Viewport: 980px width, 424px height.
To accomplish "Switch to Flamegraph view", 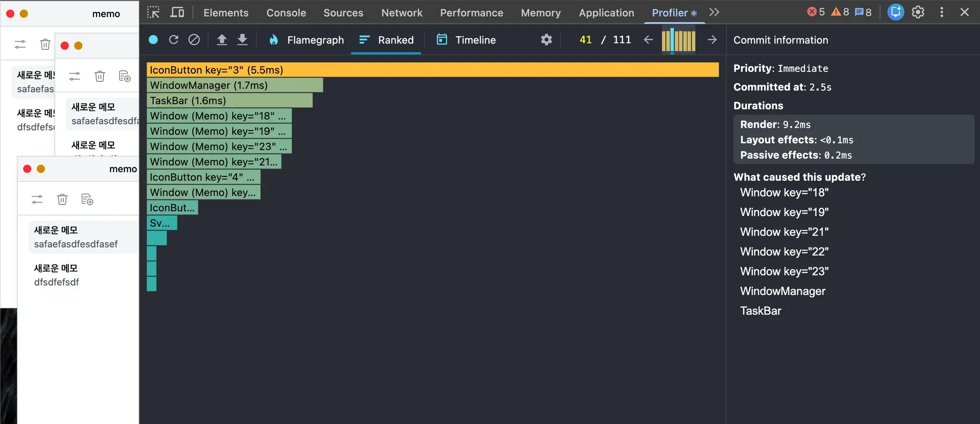I will 306,40.
